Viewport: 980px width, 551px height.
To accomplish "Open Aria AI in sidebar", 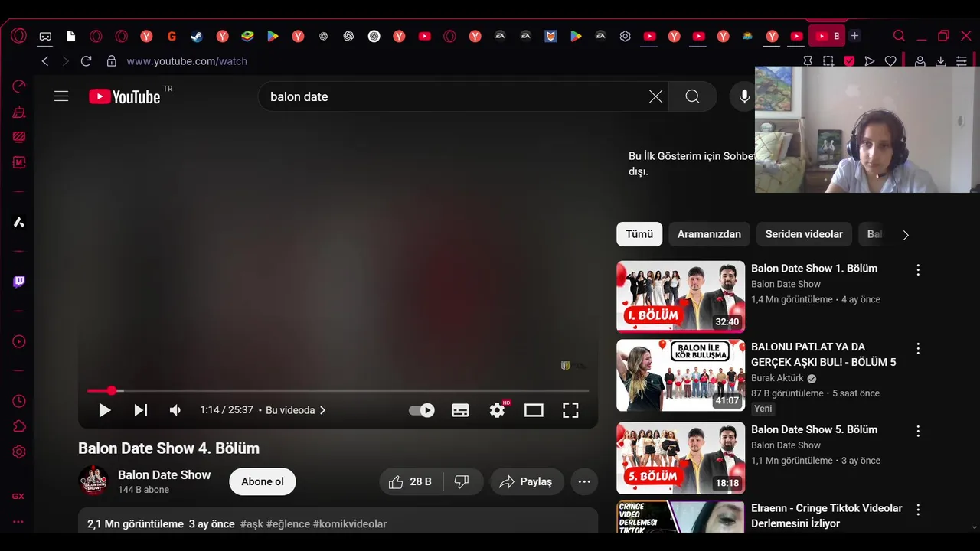I will click(x=19, y=222).
